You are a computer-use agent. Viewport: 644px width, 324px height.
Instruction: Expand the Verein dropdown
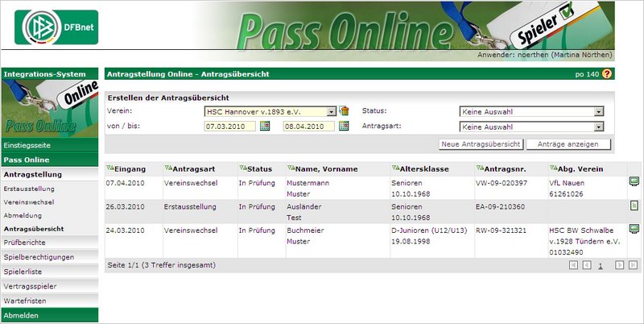point(332,111)
